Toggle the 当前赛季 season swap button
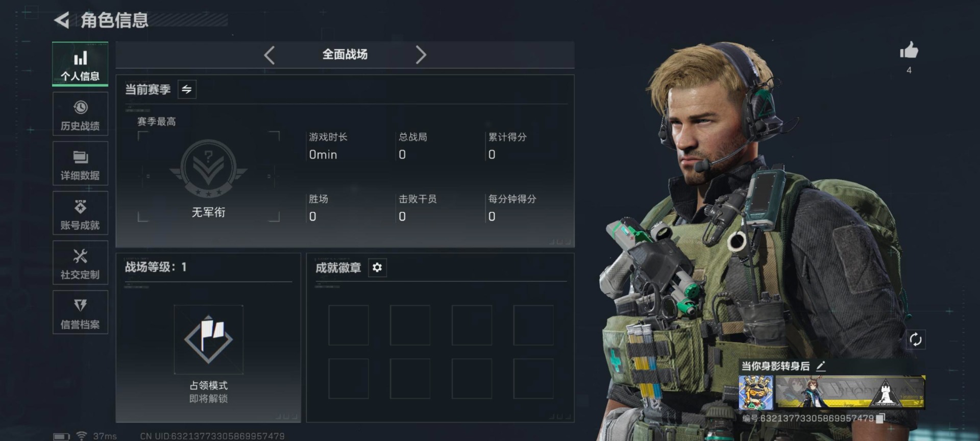The height and width of the screenshot is (441, 980). point(187,89)
